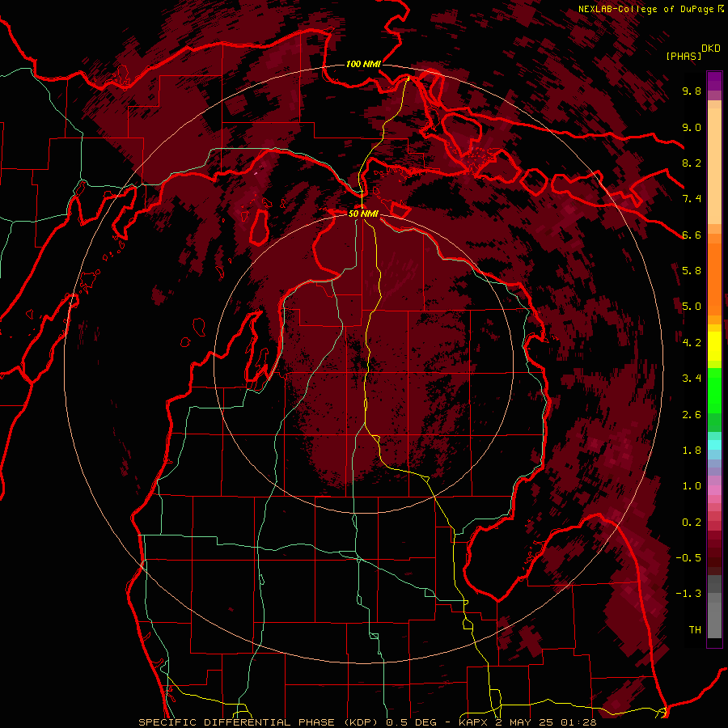Click the 100 NMI range ring label
Screen dimensions: 728x728
coord(363,64)
